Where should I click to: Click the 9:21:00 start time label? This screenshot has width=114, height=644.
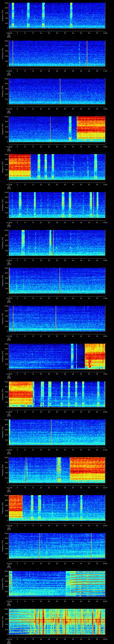9,487
